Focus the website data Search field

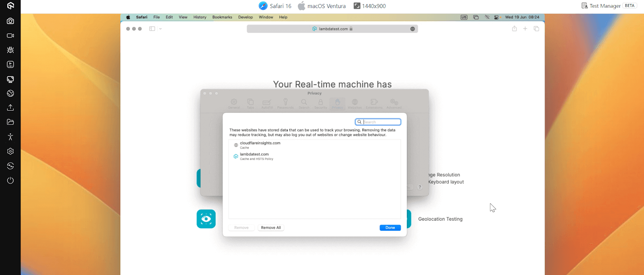378,122
